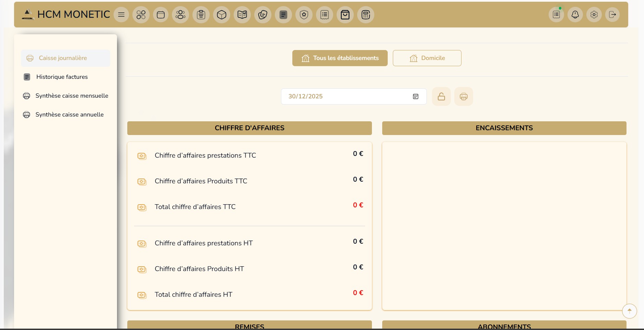Viewport: 644px width, 330px height.
Task: Open the hamburger menu in the top bar
Action: pos(121,15)
